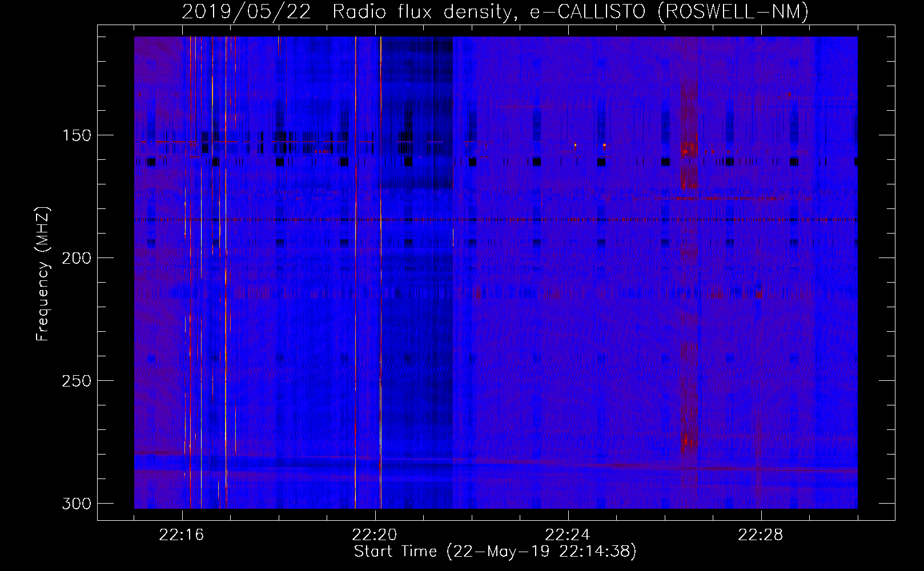The image size is (924, 571).
Task: Click the 300 frequency tick label
Action: pos(76,504)
